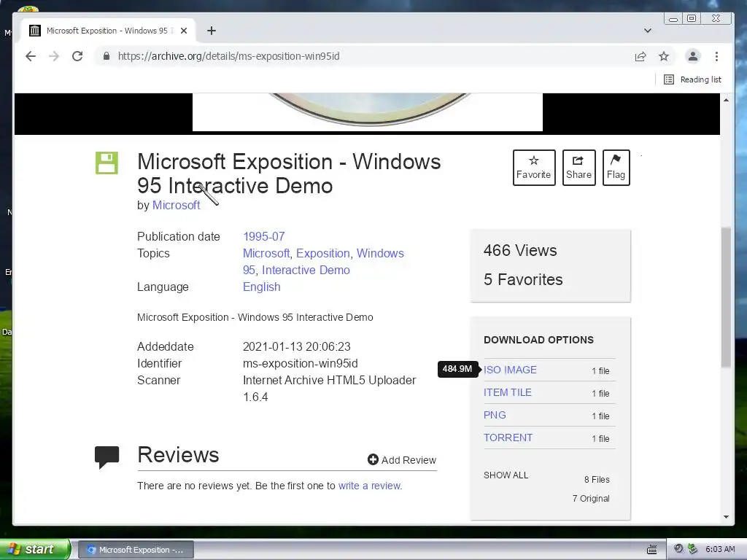Click the 6:03 AM clock
Image resolution: width=747 pixels, height=560 pixels.
pyautogui.click(x=720, y=550)
